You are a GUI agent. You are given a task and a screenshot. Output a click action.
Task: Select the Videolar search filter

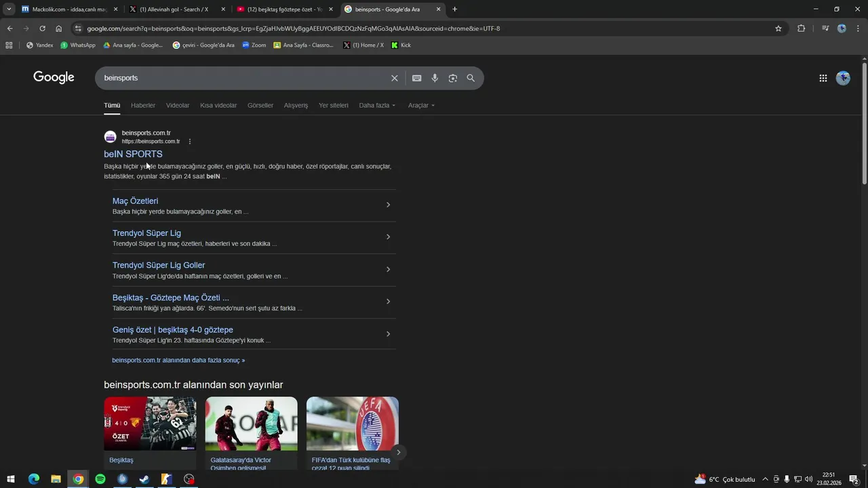coord(178,105)
